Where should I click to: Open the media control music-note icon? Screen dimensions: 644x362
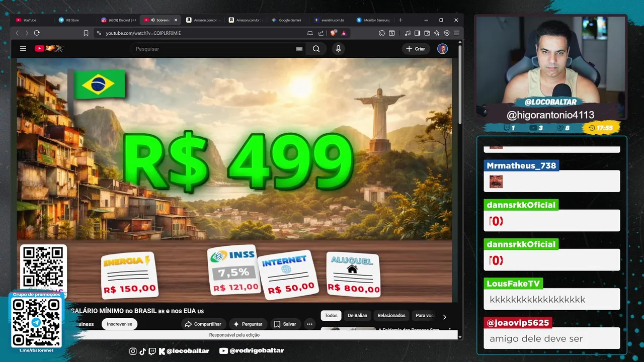[x=408, y=33]
